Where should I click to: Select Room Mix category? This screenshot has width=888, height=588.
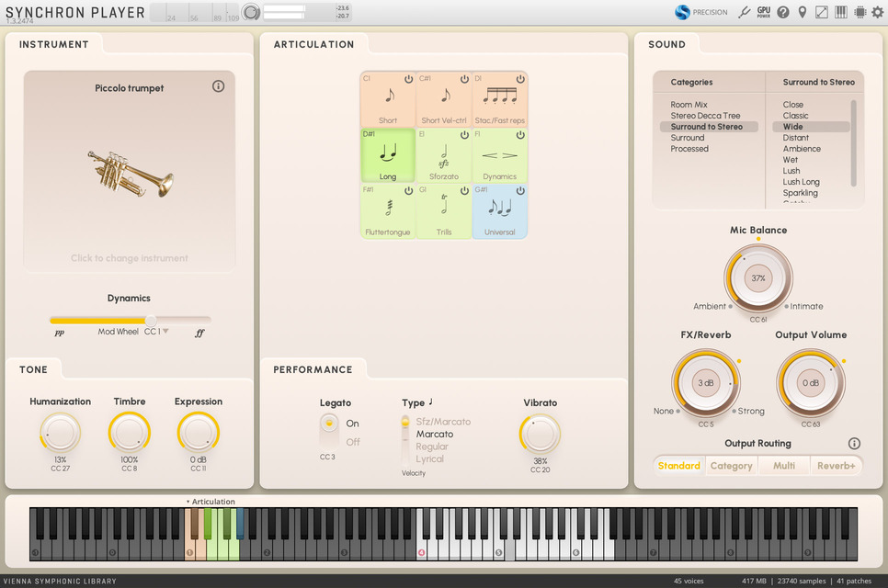coord(689,105)
